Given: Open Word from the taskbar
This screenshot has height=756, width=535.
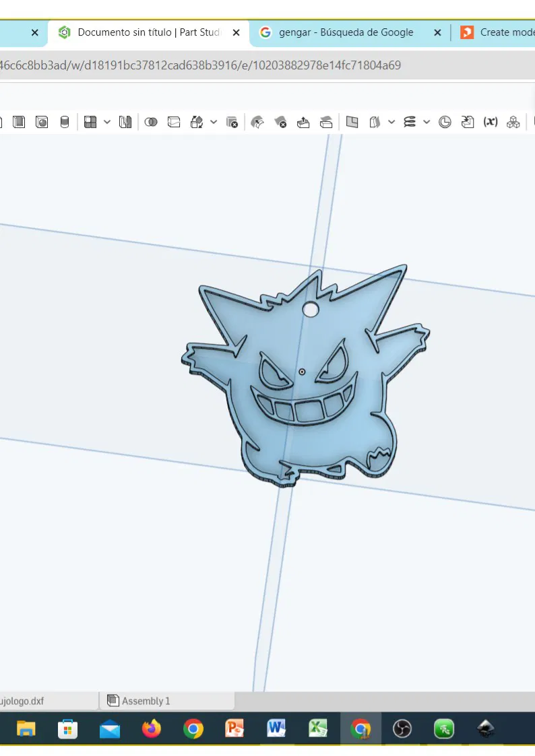Looking at the screenshot, I should tap(276, 728).
